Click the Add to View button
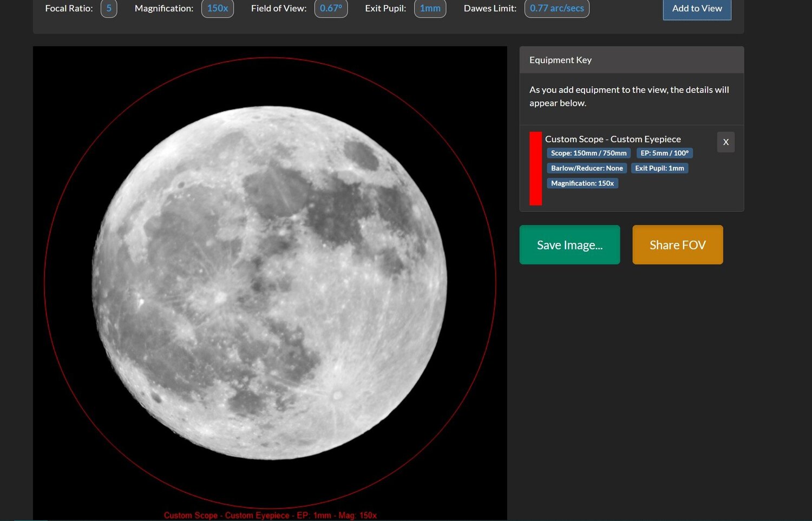This screenshot has height=521, width=812. pos(697,8)
